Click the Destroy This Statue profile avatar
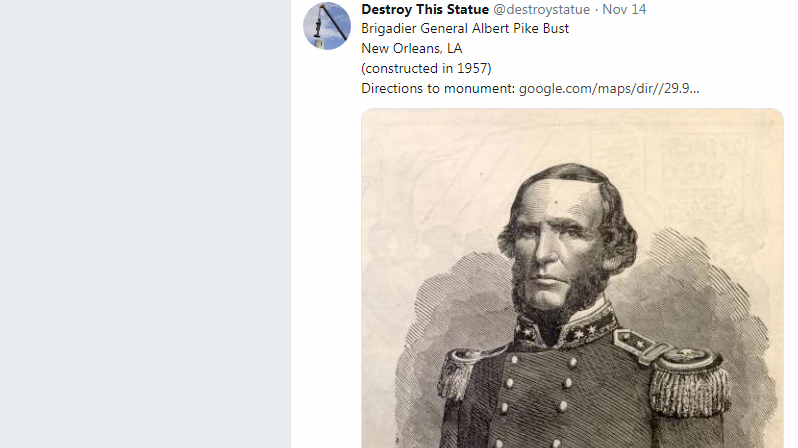Screen dimensions: 798x448 click(x=326, y=25)
